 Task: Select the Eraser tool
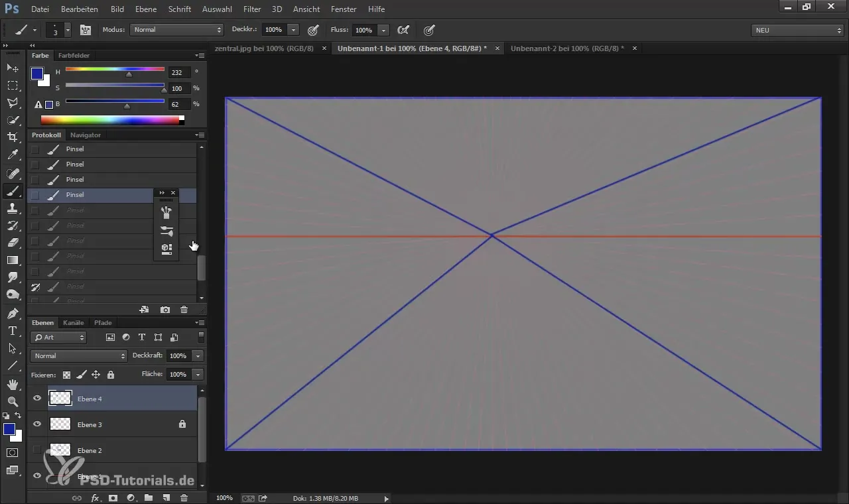[x=13, y=243]
